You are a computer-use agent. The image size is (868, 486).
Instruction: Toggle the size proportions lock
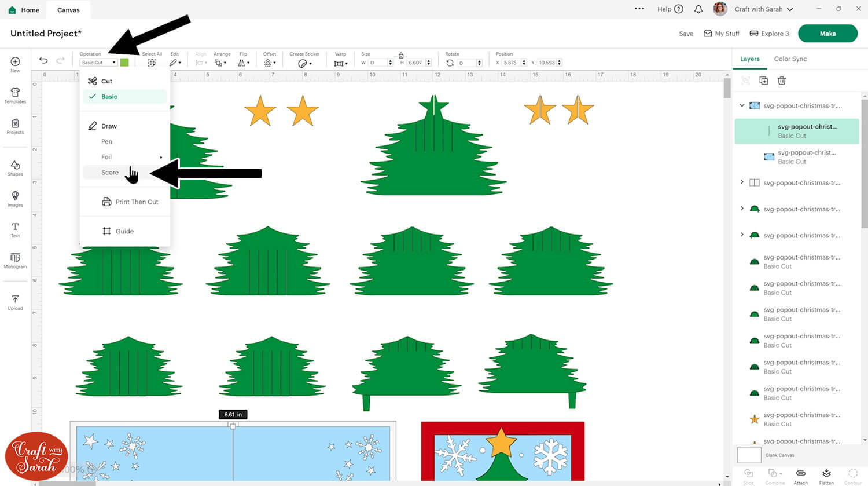401,55
